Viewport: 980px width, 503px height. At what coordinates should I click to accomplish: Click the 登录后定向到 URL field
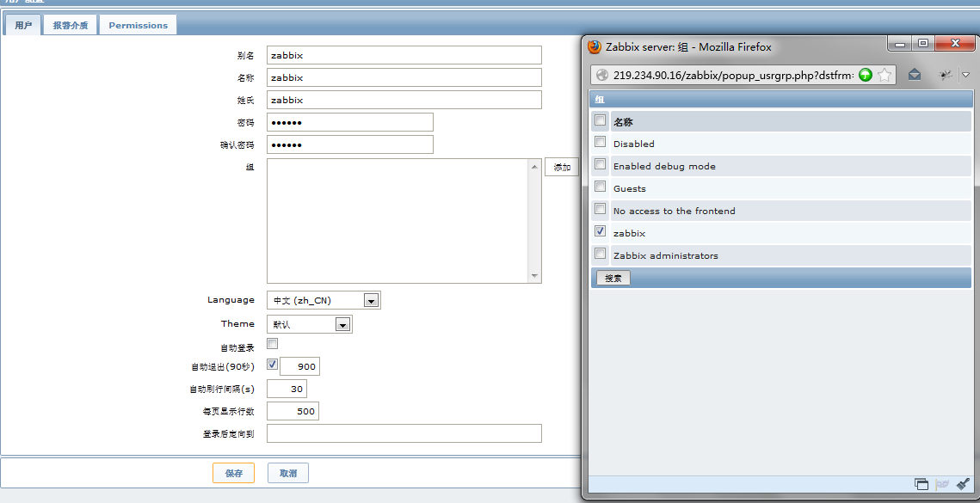tap(404, 433)
